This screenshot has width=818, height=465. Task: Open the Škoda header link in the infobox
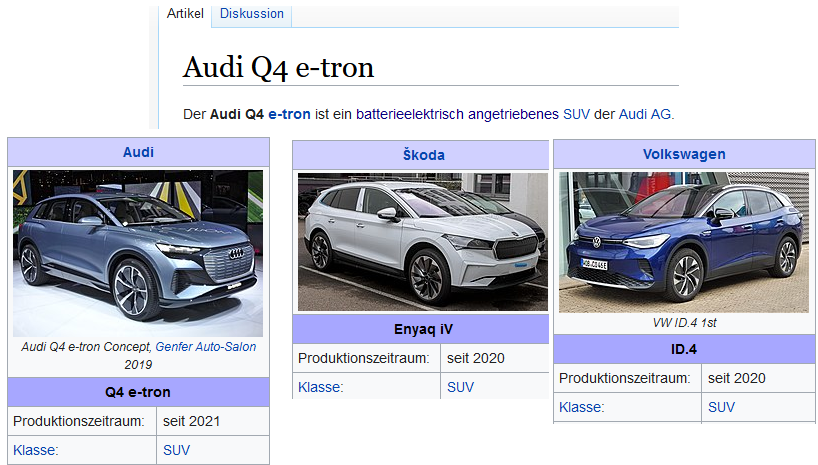pos(424,155)
